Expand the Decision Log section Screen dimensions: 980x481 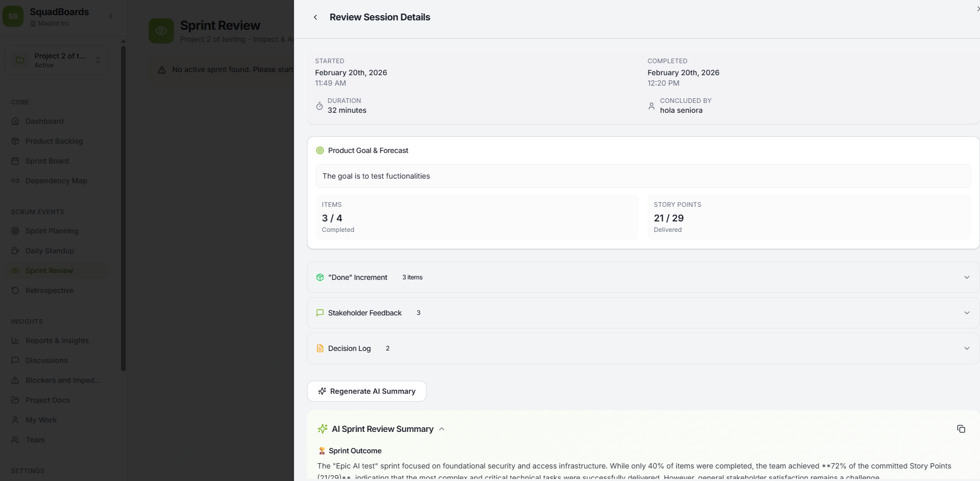pyautogui.click(x=966, y=348)
